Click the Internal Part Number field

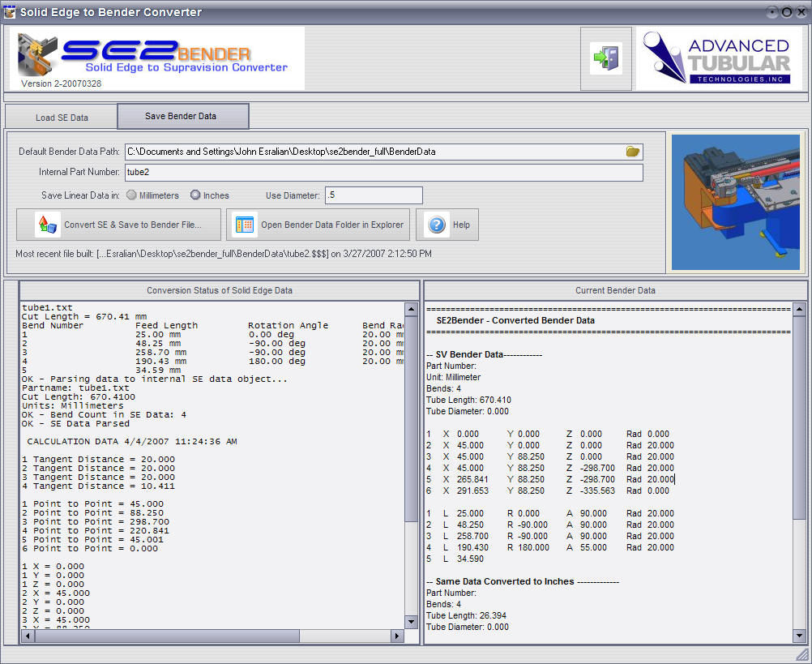tap(383, 173)
